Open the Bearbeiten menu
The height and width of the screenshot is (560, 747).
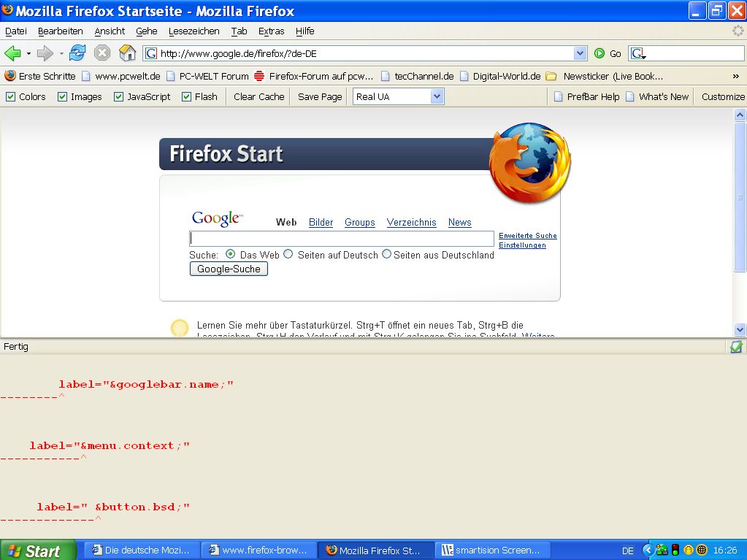[61, 31]
